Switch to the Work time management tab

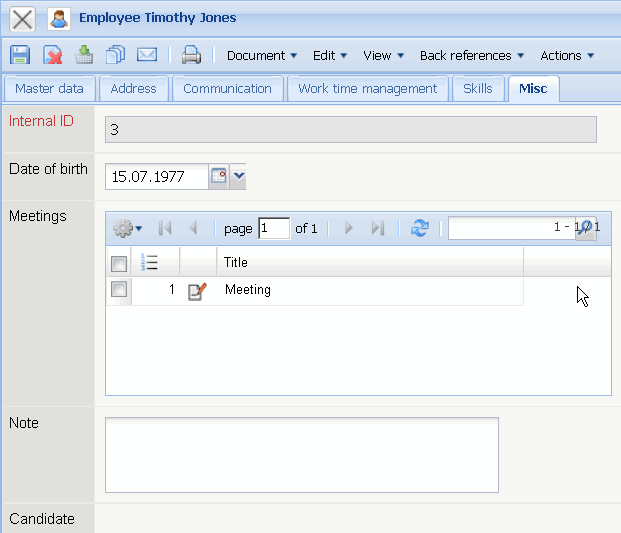tap(367, 88)
